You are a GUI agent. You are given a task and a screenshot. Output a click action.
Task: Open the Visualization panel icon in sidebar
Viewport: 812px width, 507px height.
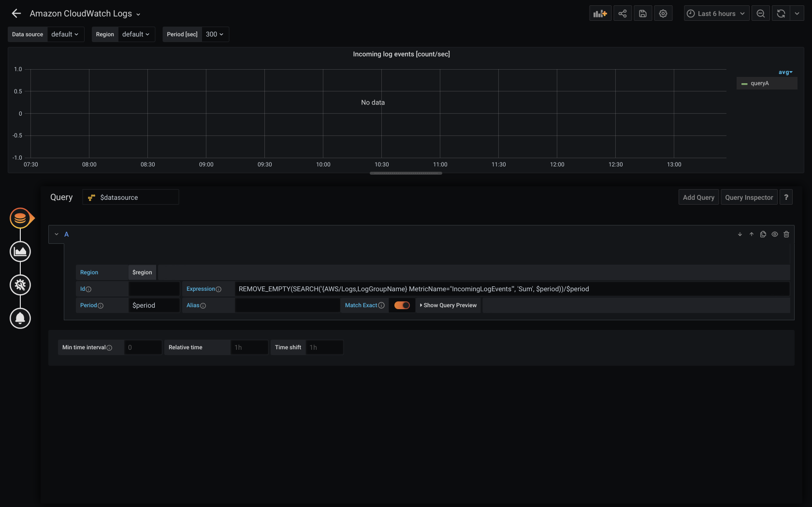coord(20,251)
